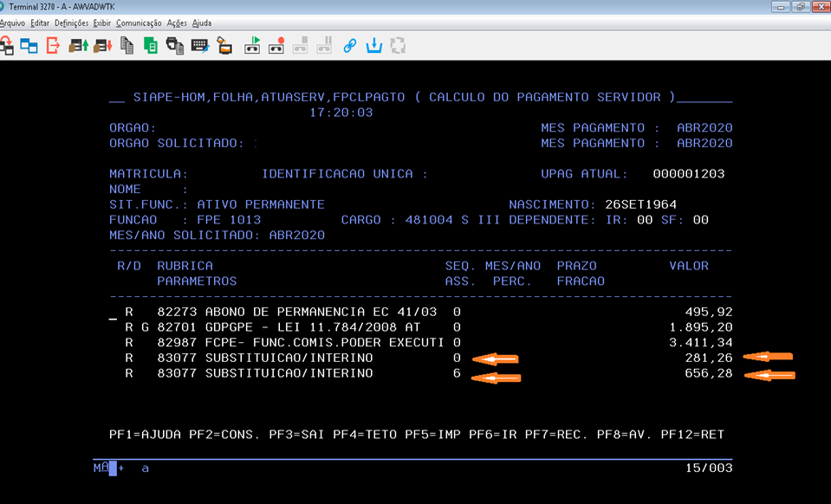Click the green paste icon

pos(151,45)
